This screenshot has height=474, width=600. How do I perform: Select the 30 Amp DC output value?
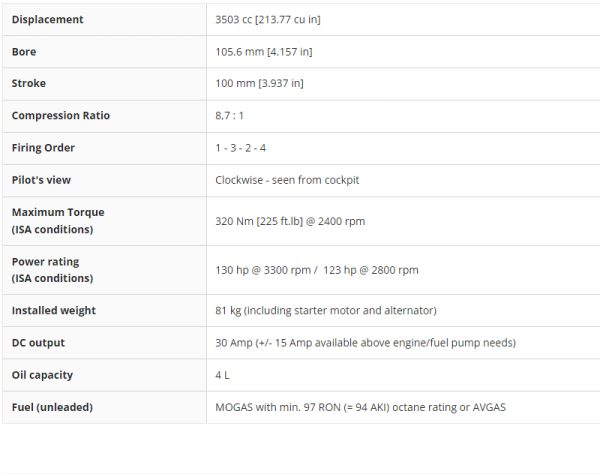(365, 343)
